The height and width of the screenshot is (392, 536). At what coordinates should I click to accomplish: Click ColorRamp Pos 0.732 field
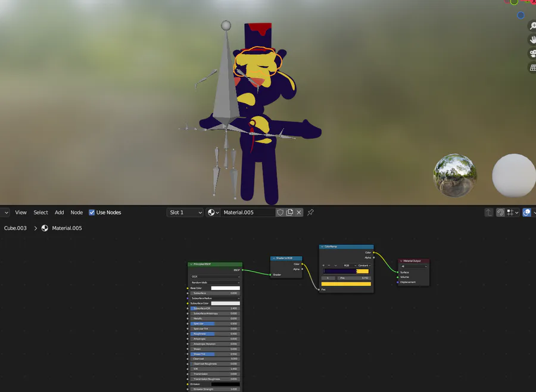coord(354,278)
